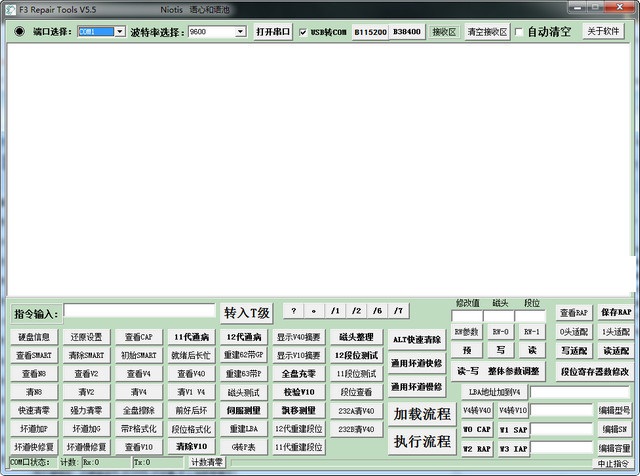Click the radio indicator beside 端口选择
Viewport: 640px width, 476px height.
click(19, 31)
